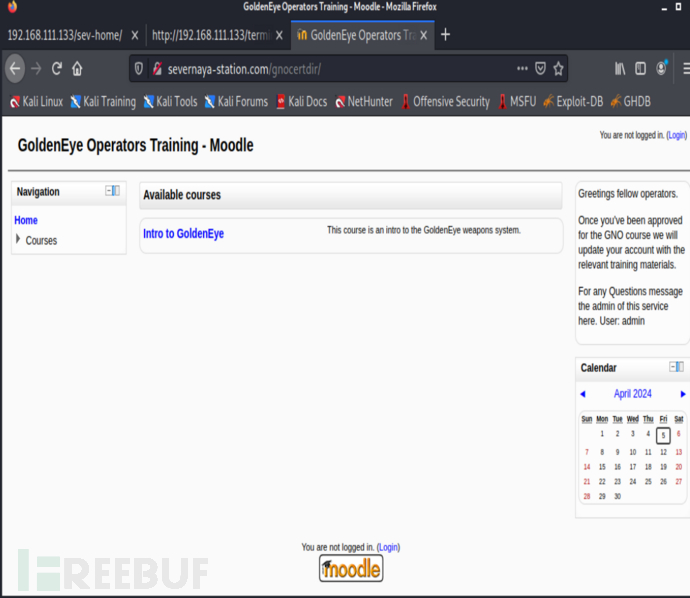Go to previous month in calendar

pyautogui.click(x=583, y=394)
